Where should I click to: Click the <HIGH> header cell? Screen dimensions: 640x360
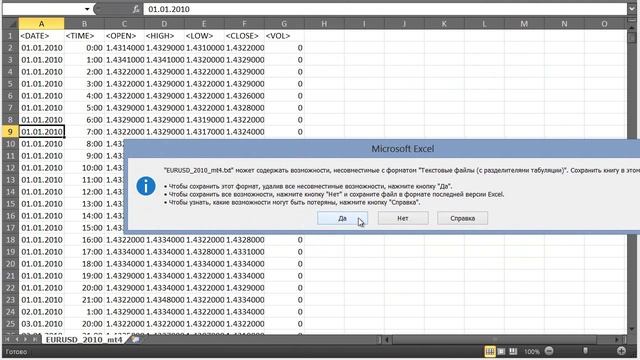(x=164, y=36)
